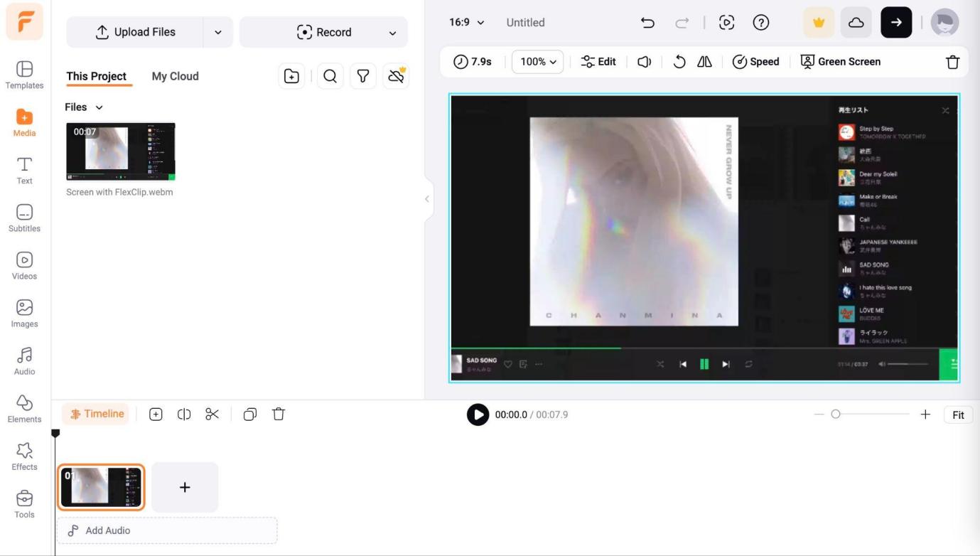The image size is (980, 556).
Task: Click the volume speaker icon
Action: click(644, 62)
